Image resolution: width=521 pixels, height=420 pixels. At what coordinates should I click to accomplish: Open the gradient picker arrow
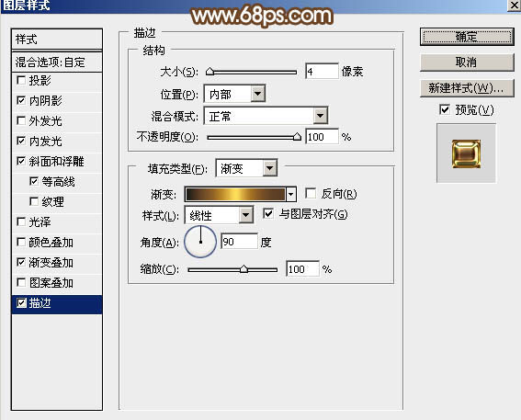291,195
